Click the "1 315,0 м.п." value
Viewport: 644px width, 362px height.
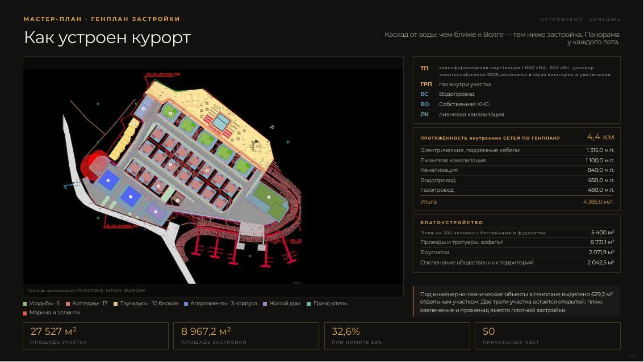pos(600,150)
